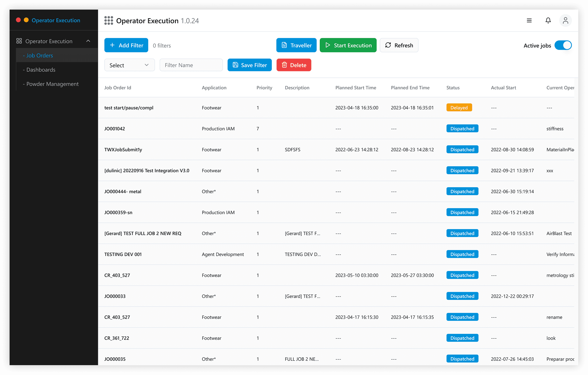Go to Dashboards in the sidebar
The height and width of the screenshot is (375, 588).
[x=41, y=69]
